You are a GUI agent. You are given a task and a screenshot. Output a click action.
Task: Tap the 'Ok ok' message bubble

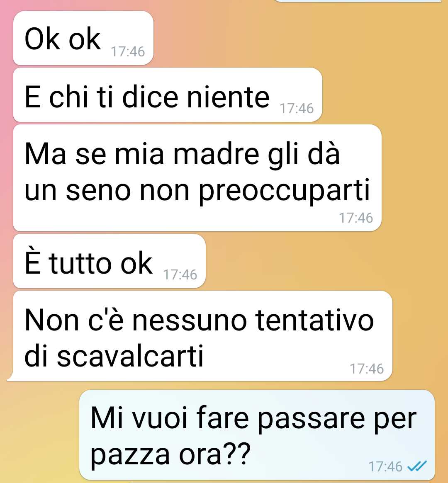coord(83,38)
